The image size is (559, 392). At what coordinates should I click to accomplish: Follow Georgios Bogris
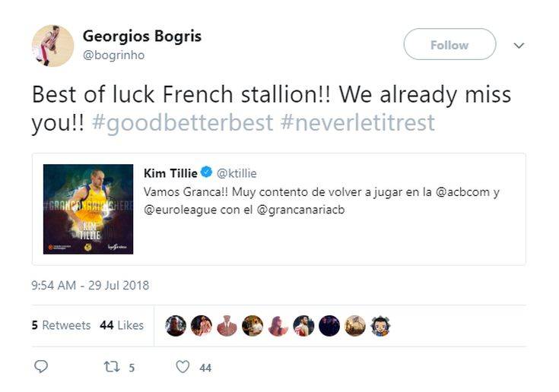tap(449, 45)
